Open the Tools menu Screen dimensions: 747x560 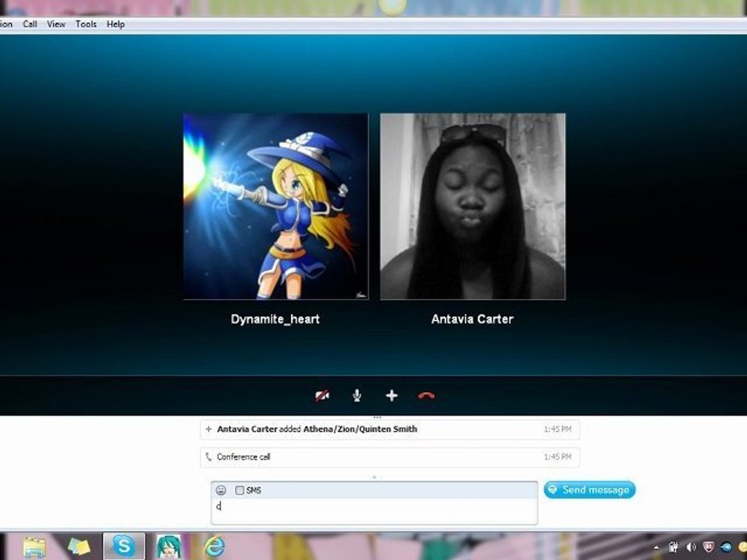click(86, 24)
